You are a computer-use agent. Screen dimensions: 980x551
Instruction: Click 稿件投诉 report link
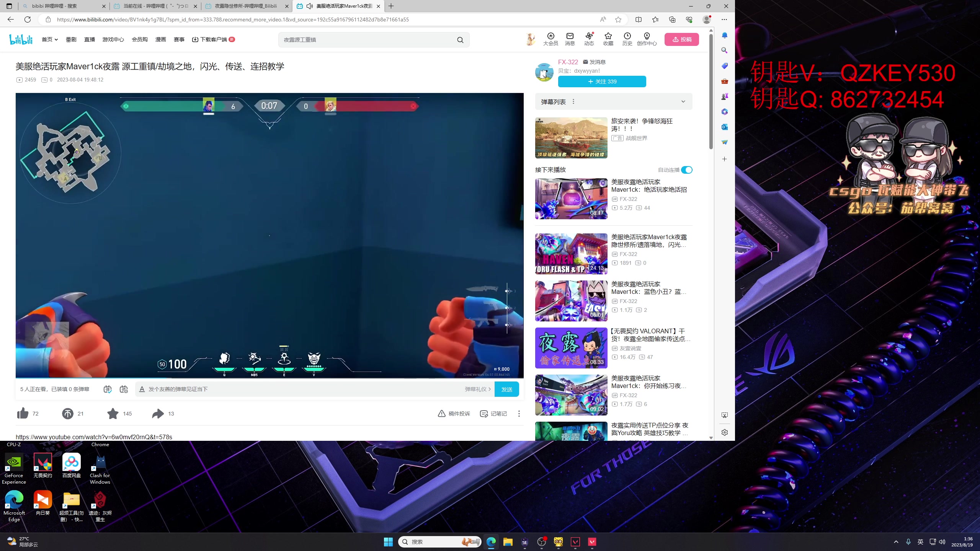(x=454, y=414)
